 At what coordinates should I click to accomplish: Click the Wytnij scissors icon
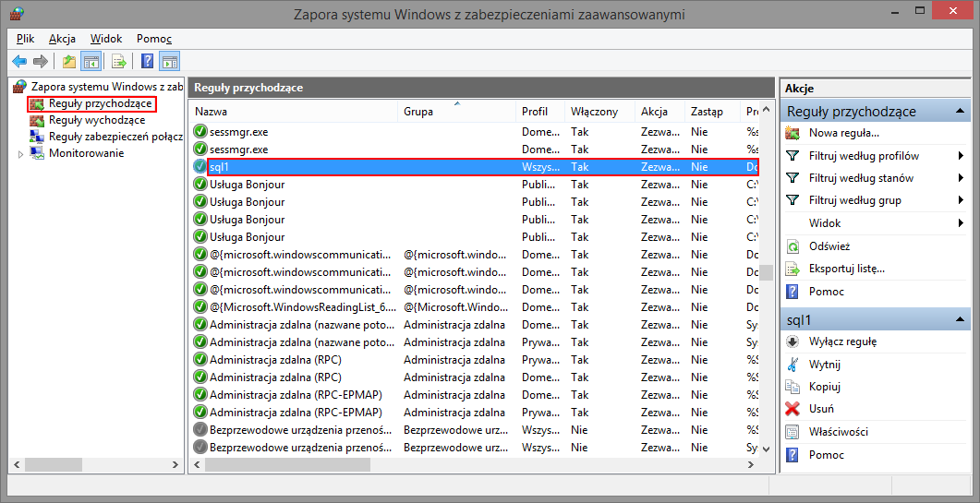792,365
